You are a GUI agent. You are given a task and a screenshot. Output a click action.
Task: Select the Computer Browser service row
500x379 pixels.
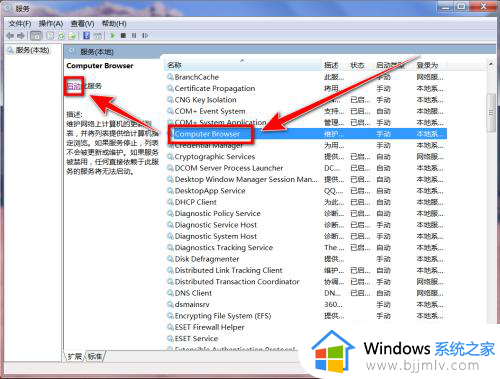click(306, 134)
